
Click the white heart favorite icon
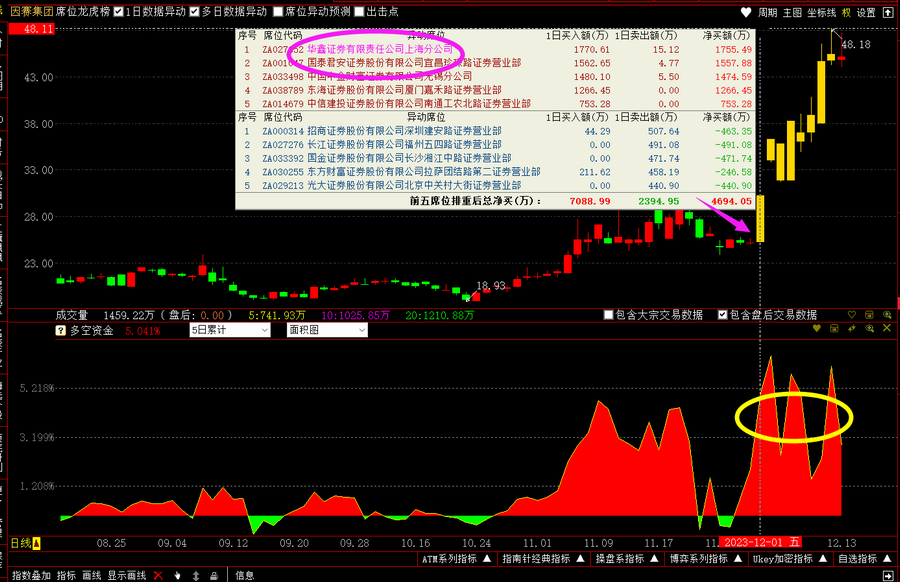pyautogui.click(x=746, y=12)
